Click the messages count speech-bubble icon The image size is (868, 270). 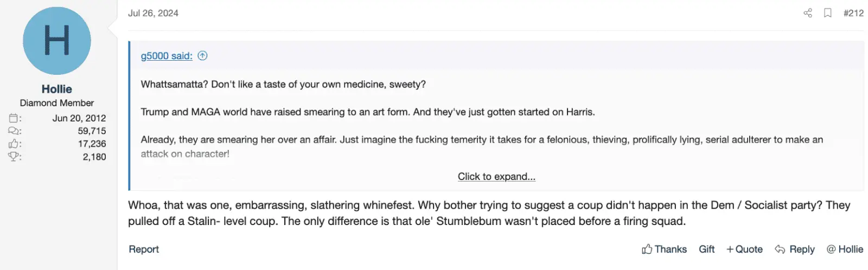14,131
